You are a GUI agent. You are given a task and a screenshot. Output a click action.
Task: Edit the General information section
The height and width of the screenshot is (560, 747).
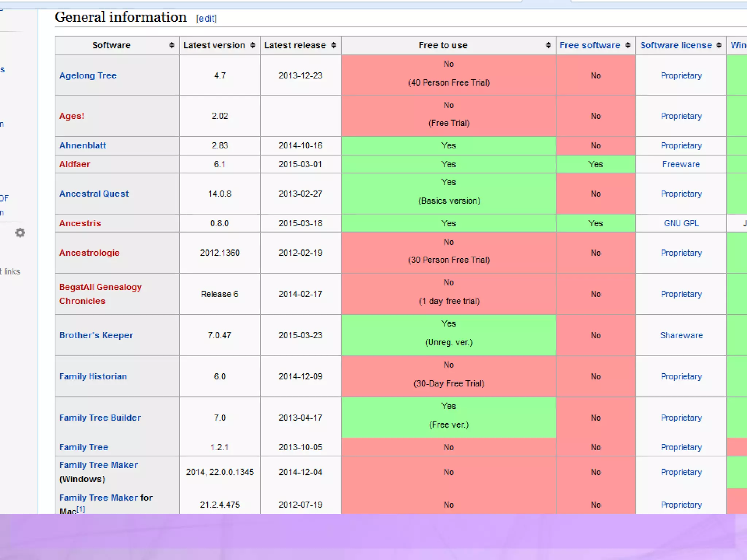pos(206,19)
